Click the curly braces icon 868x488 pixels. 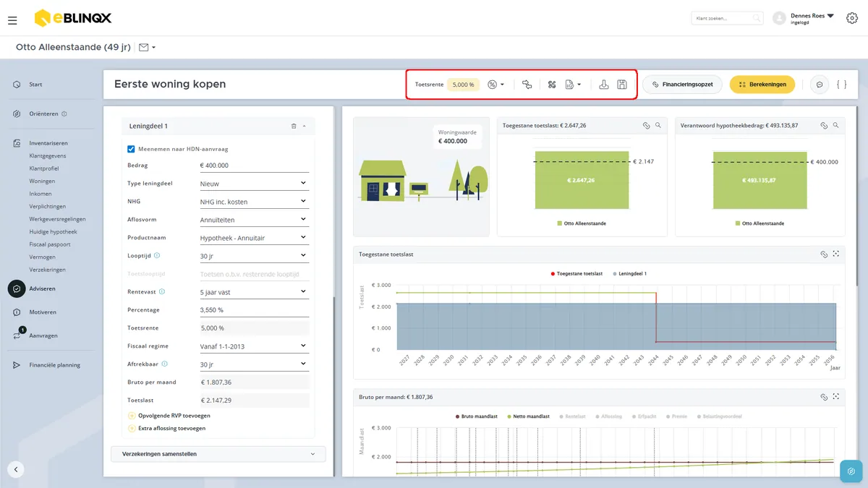coord(841,85)
